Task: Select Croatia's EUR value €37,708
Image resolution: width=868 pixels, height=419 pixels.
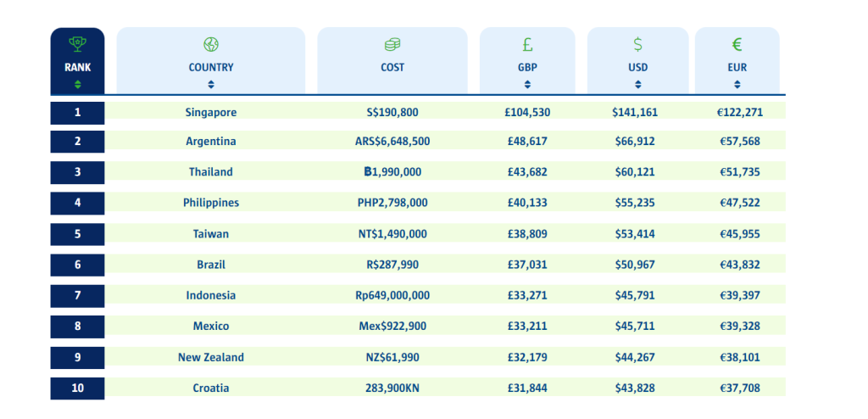Action: tap(740, 388)
